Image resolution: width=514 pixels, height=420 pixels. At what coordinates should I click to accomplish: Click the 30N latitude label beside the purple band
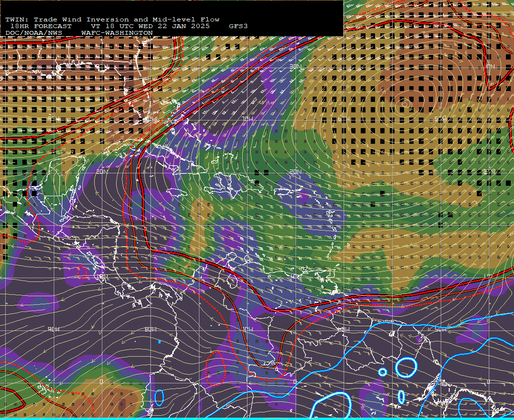[296, 67]
